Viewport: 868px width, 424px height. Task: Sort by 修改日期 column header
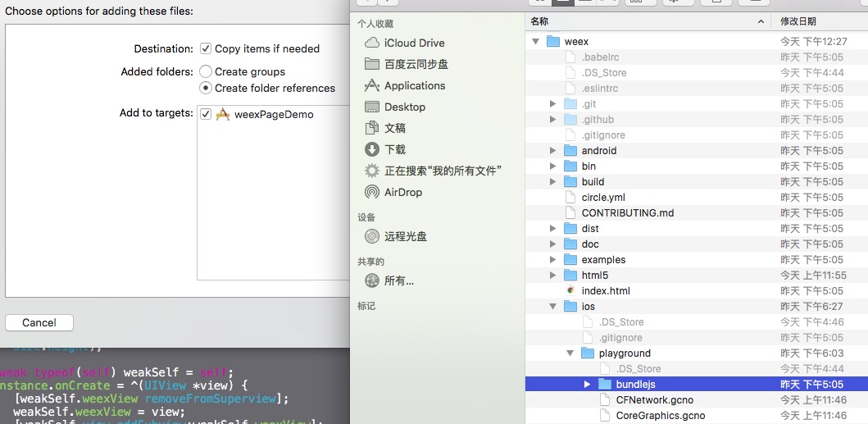(x=820, y=21)
